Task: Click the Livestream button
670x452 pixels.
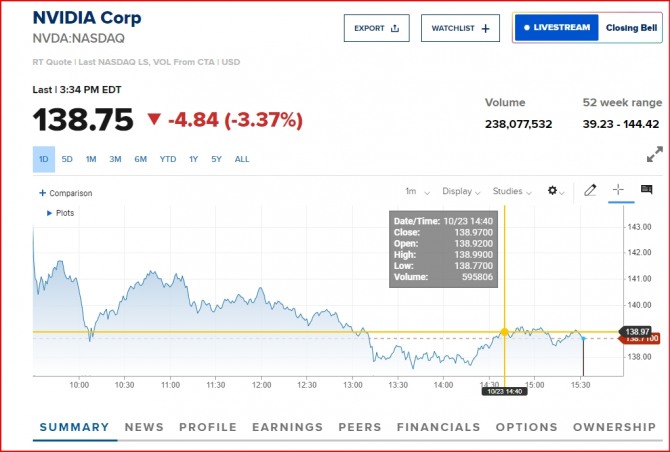Action: tap(557, 28)
